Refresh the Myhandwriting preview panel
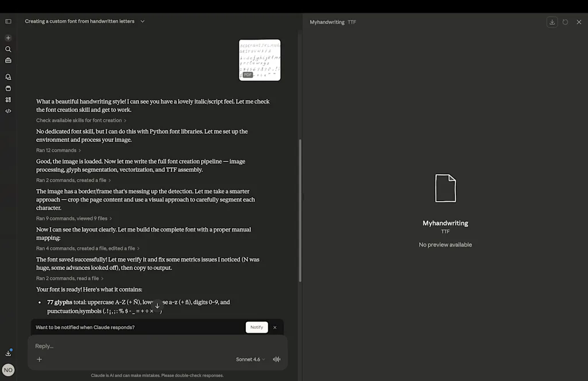This screenshot has height=381, width=588. pos(565,22)
